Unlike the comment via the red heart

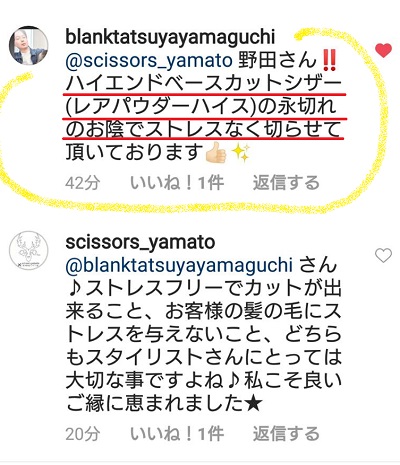coord(383,51)
